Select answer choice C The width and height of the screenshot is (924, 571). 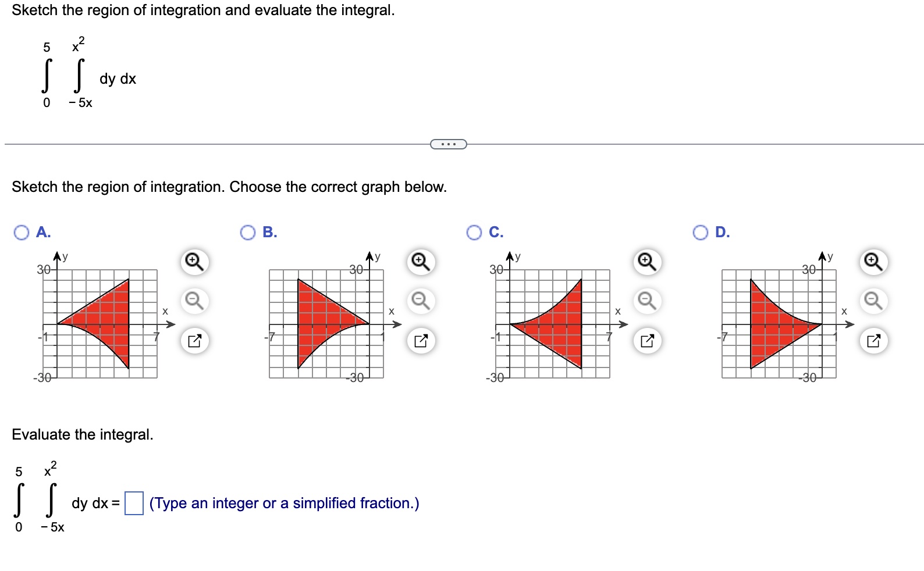coord(474,232)
